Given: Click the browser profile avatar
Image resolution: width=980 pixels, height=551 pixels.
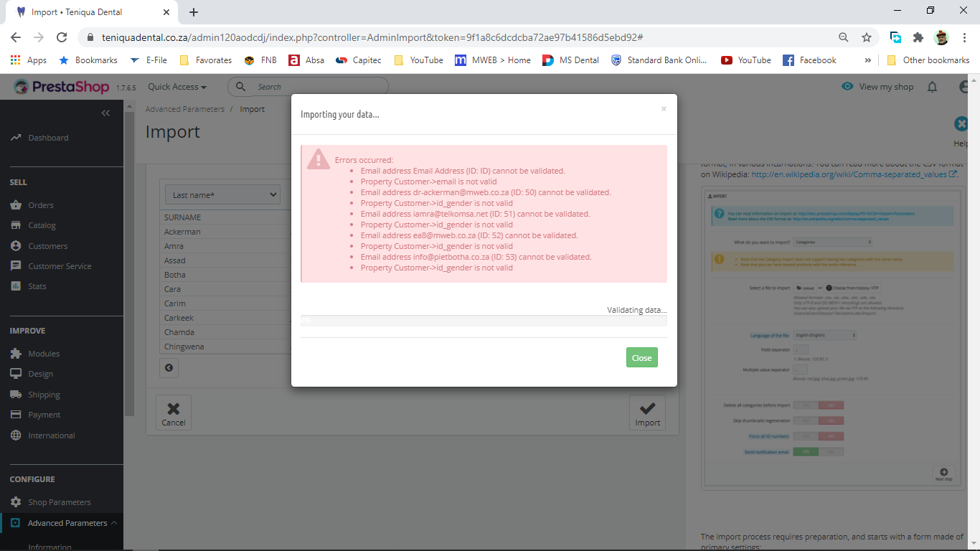Looking at the screenshot, I should click(941, 37).
